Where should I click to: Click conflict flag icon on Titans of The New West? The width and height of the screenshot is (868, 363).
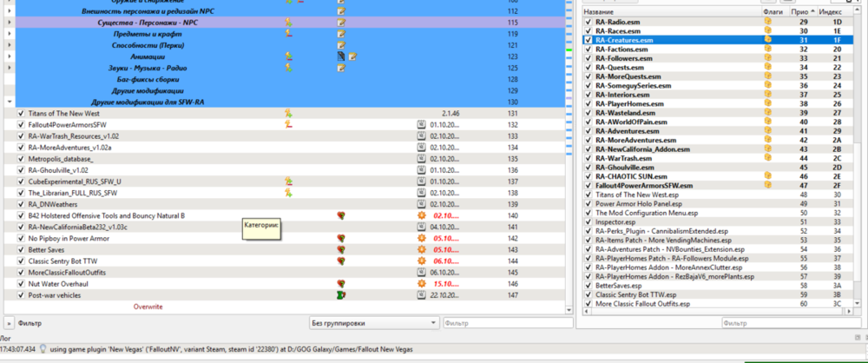(288, 113)
